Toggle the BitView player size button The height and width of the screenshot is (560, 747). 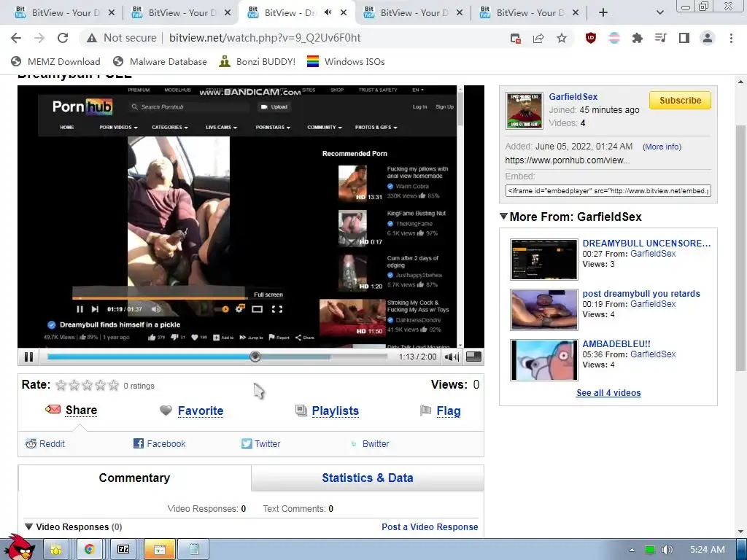click(x=473, y=357)
